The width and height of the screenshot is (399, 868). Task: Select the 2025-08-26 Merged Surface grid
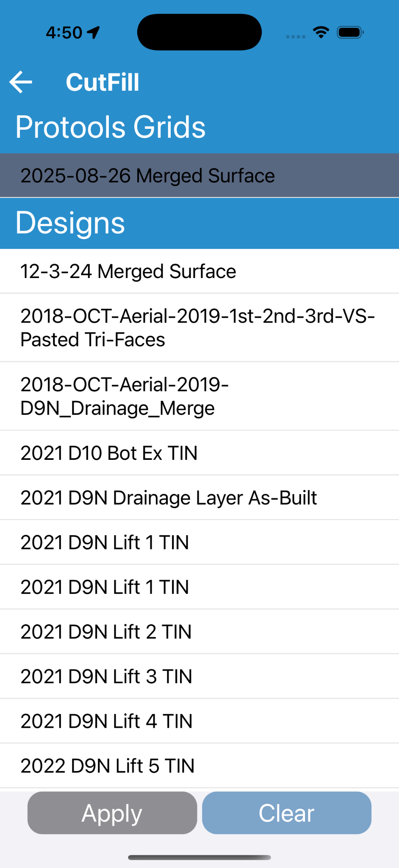point(199,175)
